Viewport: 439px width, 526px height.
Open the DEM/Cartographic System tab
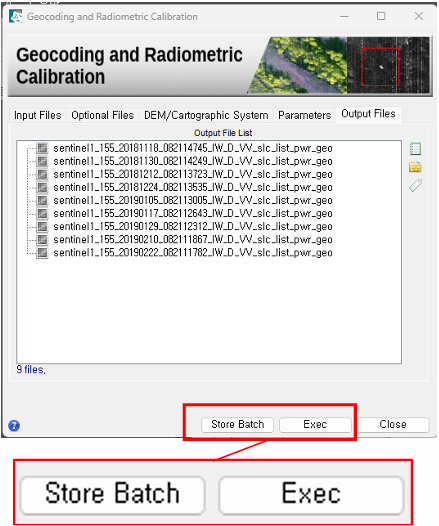tap(206, 115)
